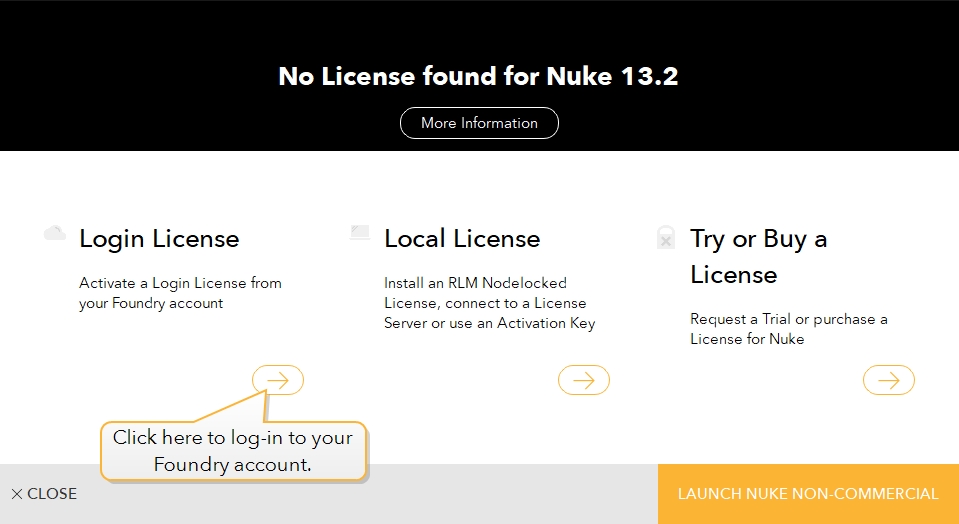Click the computer icon beside Local License
The height and width of the screenshot is (524, 959).
click(360, 234)
